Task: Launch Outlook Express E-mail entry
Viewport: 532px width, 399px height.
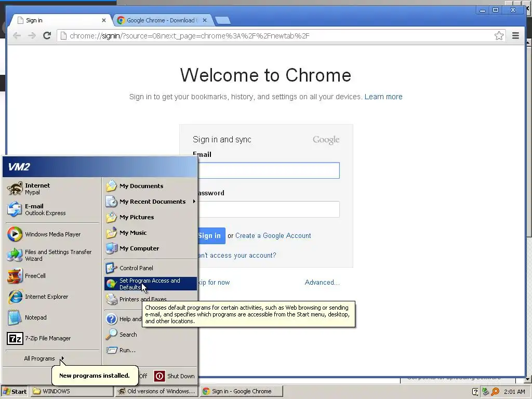Action: pyautogui.click(x=52, y=209)
